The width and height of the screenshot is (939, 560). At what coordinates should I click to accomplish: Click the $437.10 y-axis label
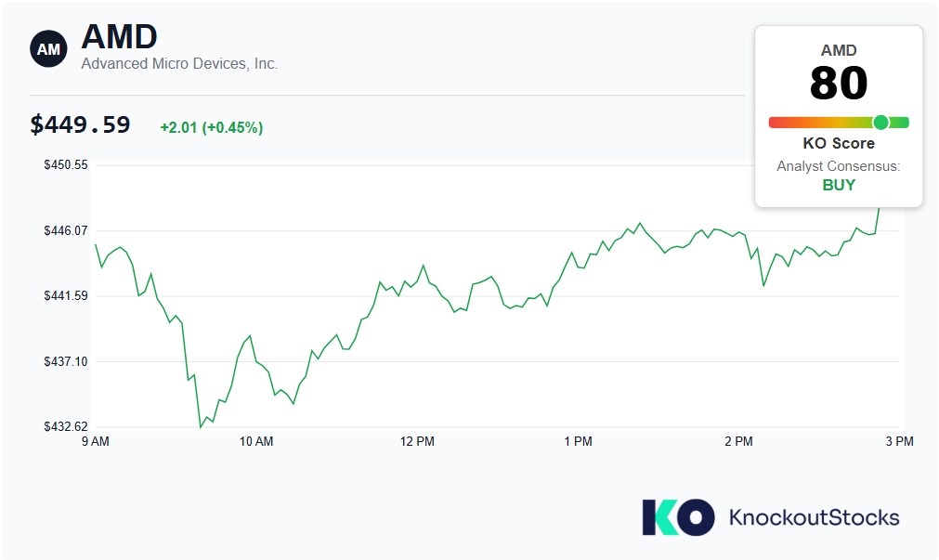click(x=66, y=361)
